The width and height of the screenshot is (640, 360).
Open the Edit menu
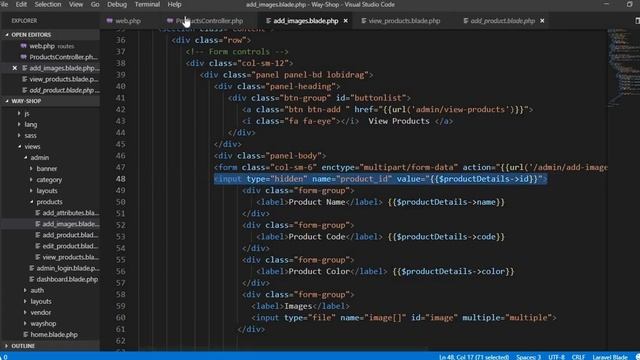pyautogui.click(x=21, y=4)
